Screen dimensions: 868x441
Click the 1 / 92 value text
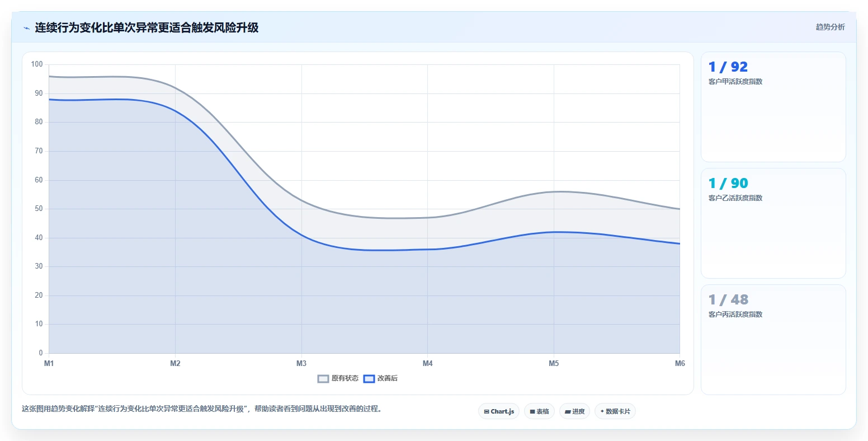tap(728, 67)
